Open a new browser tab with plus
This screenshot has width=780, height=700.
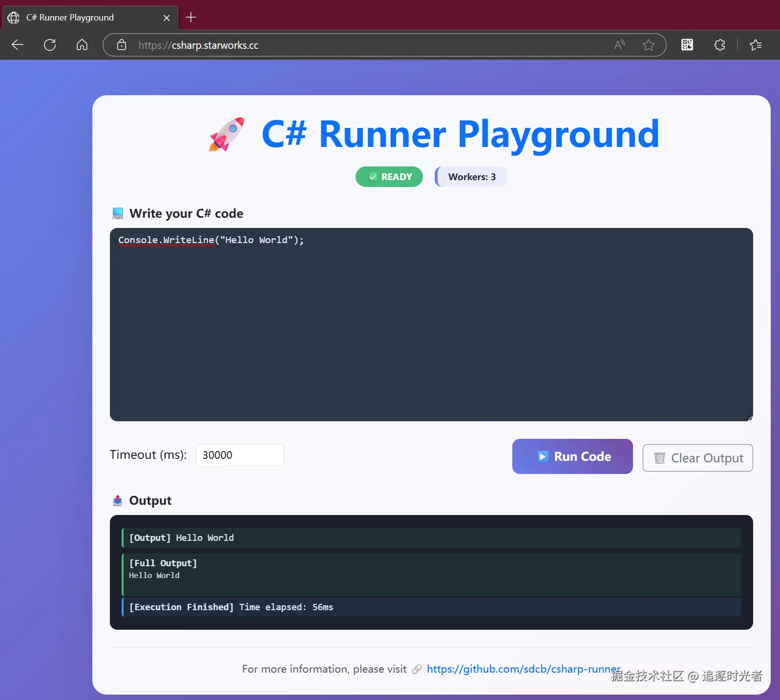[x=191, y=18]
